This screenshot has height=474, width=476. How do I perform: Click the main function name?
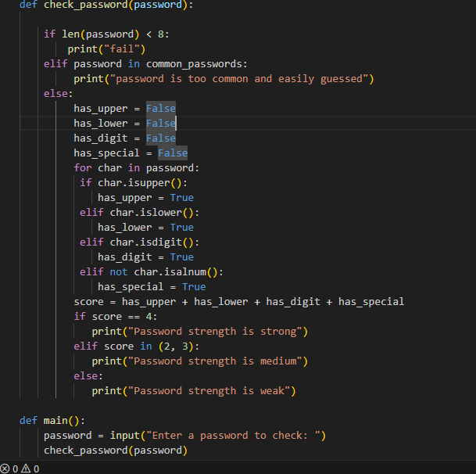tap(55, 421)
